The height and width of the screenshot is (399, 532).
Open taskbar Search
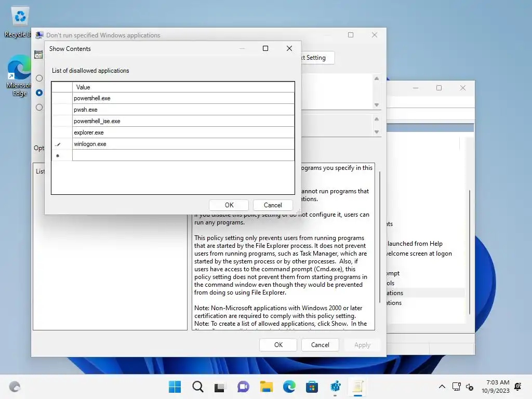198,387
